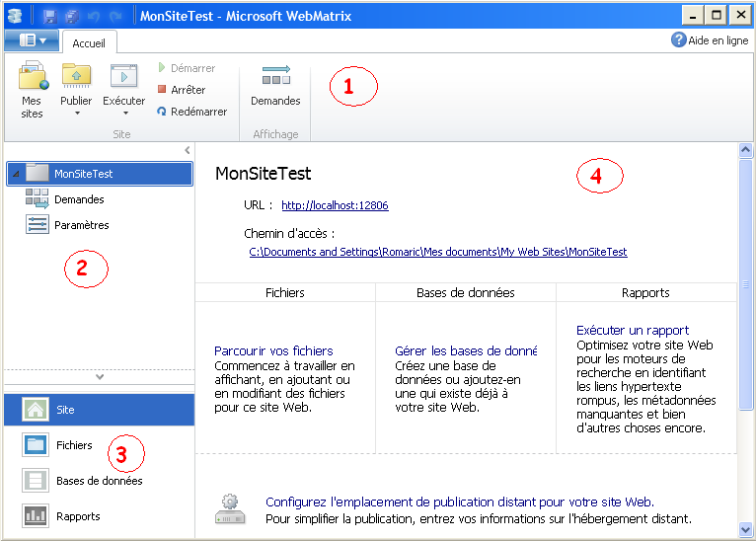
Task: Open the Bases de données workspace
Action: [37, 481]
